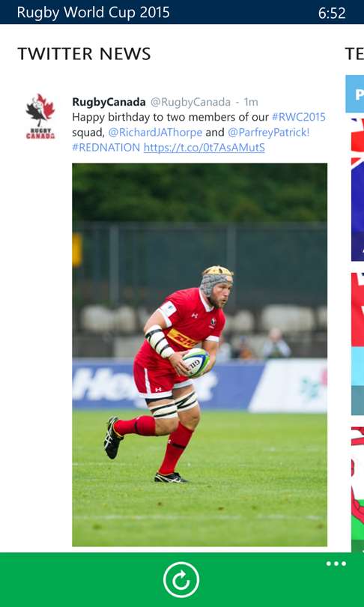Open the #RWC2015 hashtag link

(299, 117)
